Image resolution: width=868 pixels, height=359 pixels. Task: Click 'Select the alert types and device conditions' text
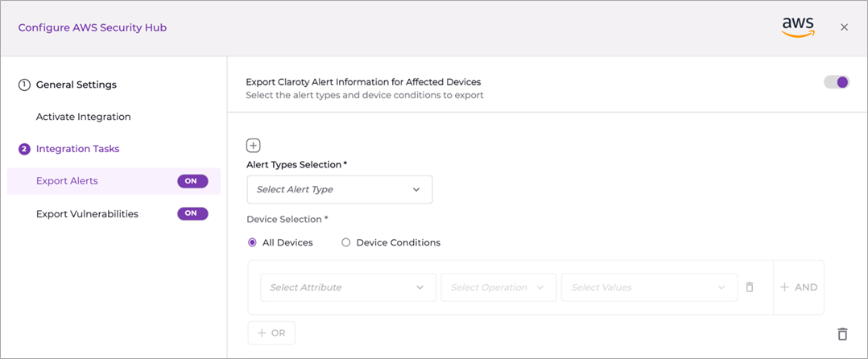tap(365, 95)
